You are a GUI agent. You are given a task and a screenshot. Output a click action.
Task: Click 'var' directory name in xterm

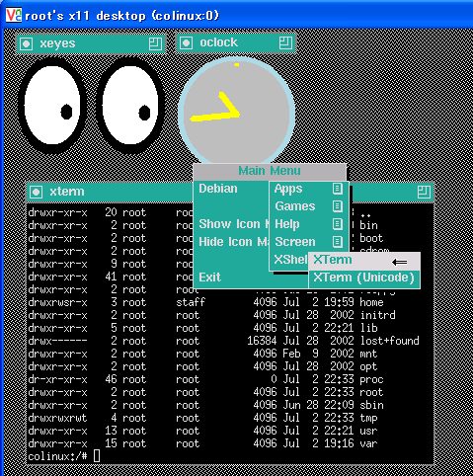368,443
